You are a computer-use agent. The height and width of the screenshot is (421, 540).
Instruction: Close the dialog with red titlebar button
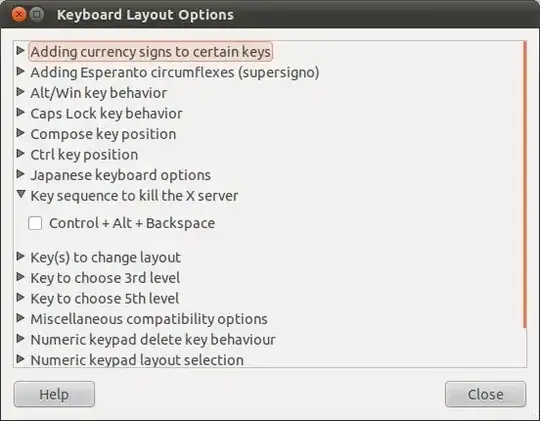pos(19,15)
